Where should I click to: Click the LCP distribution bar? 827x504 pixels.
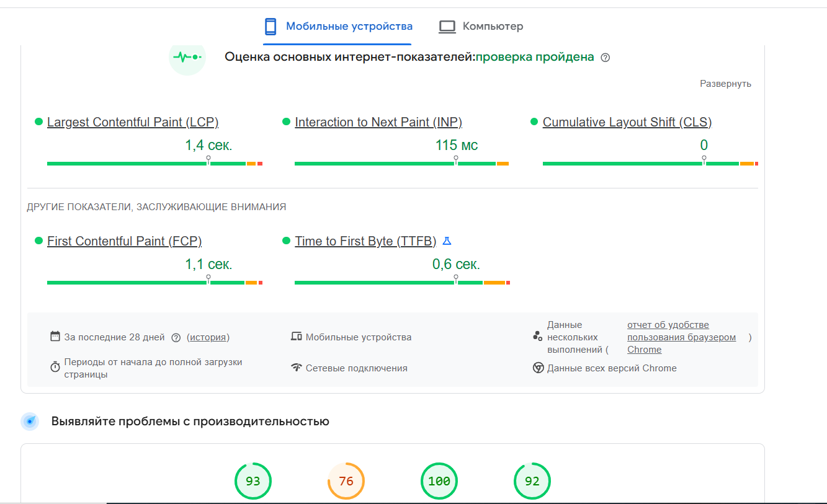pyautogui.click(x=154, y=164)
